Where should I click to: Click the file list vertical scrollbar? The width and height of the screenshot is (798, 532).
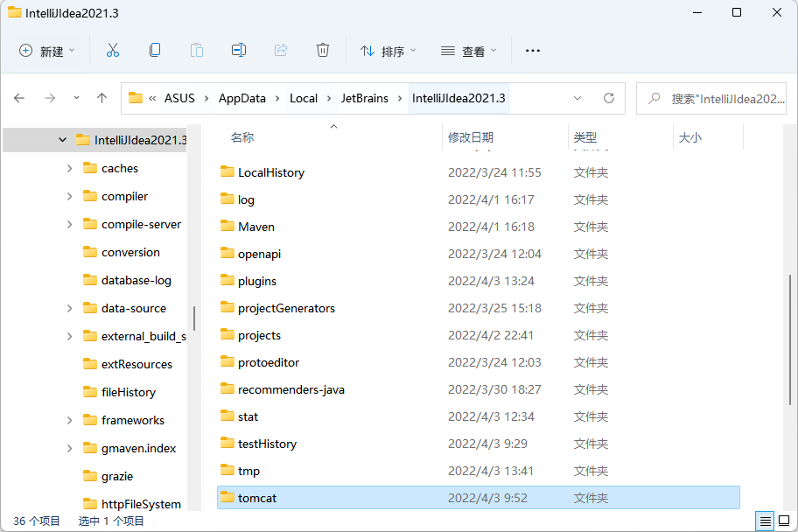(x=790, y=339)
